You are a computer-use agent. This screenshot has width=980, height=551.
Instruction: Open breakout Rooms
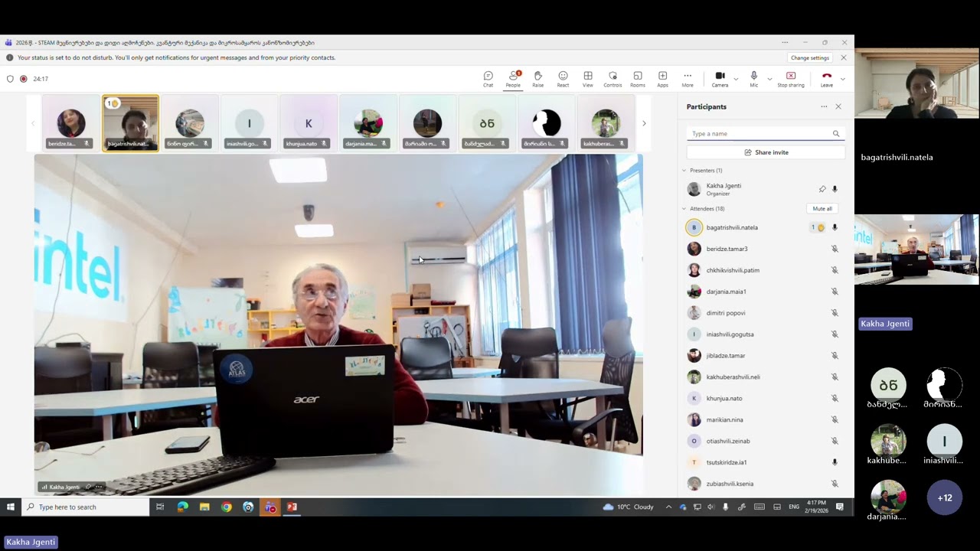pyautogui.click(x=638, y=79)
